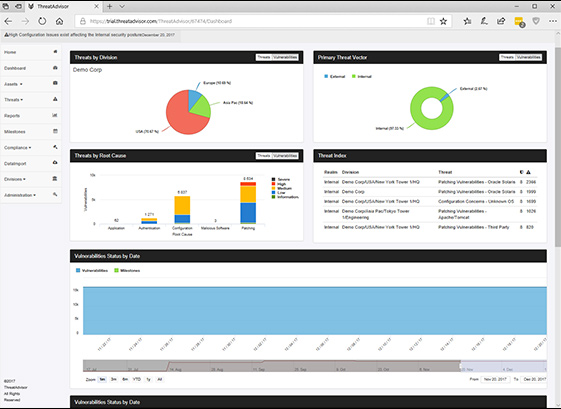This screenshot has width=561, height=409.
Task: Set chart zoom to 6m
Action: pyautogui.click(x=125, y=379)
